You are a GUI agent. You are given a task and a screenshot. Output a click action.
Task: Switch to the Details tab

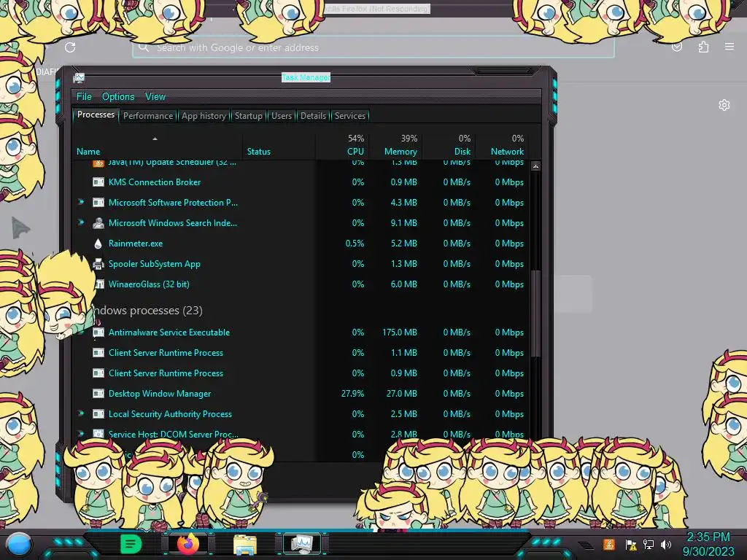[x=313, y=116]
